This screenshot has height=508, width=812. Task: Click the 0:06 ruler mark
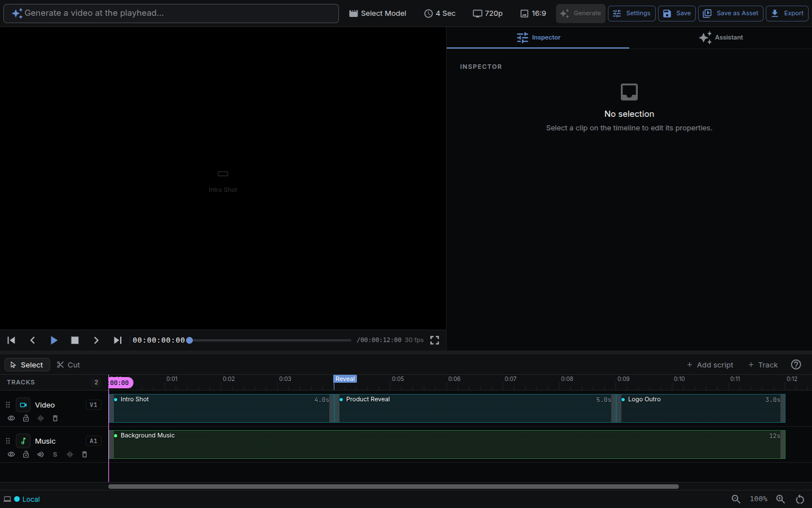pos(454,379)
